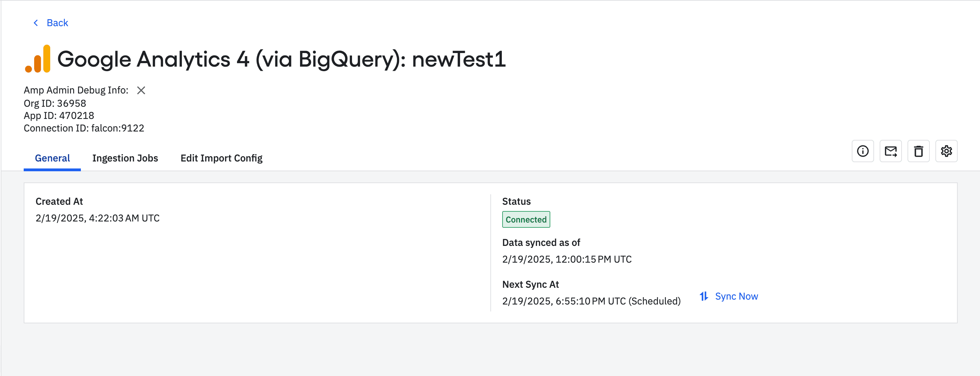Click the Connection ID falcon:9122 text
The width and height of the screenshot is (980, 376).
click(84, 128)
